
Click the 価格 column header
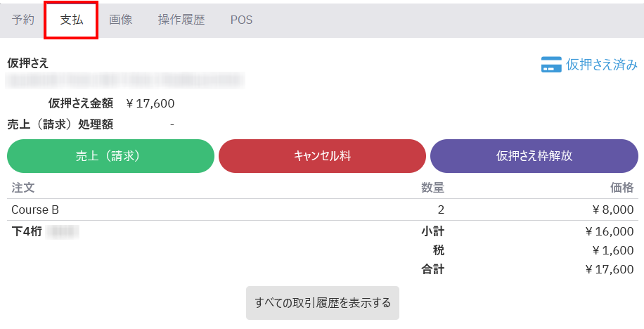point(622,188)
